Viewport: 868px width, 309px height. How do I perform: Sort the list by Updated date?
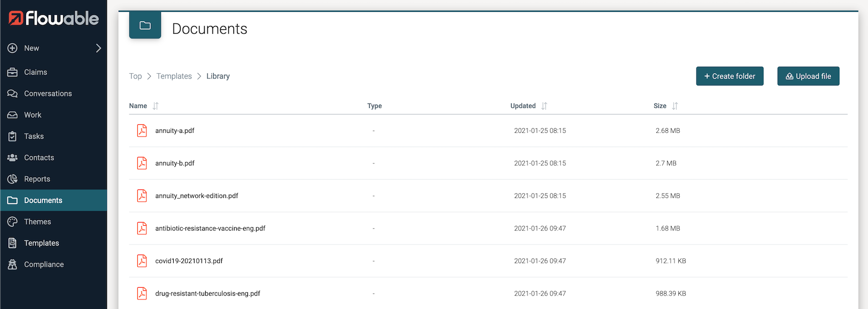[544, 106]
